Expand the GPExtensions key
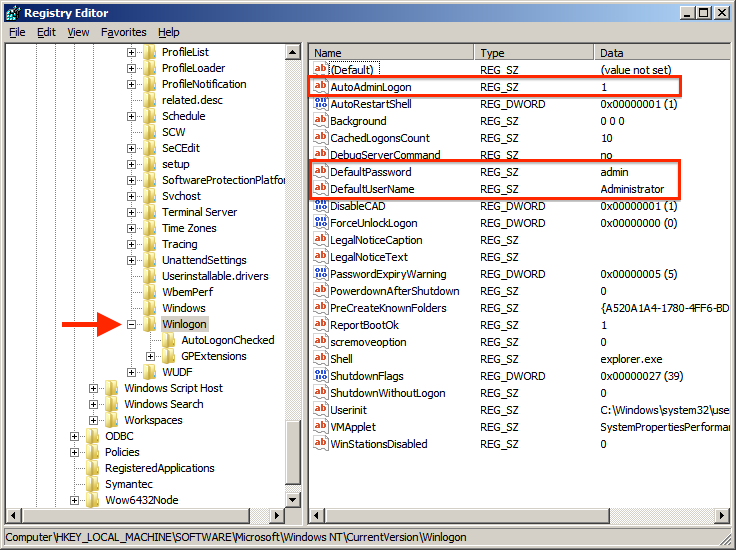The image size is (736, 550). click(150, 356)
